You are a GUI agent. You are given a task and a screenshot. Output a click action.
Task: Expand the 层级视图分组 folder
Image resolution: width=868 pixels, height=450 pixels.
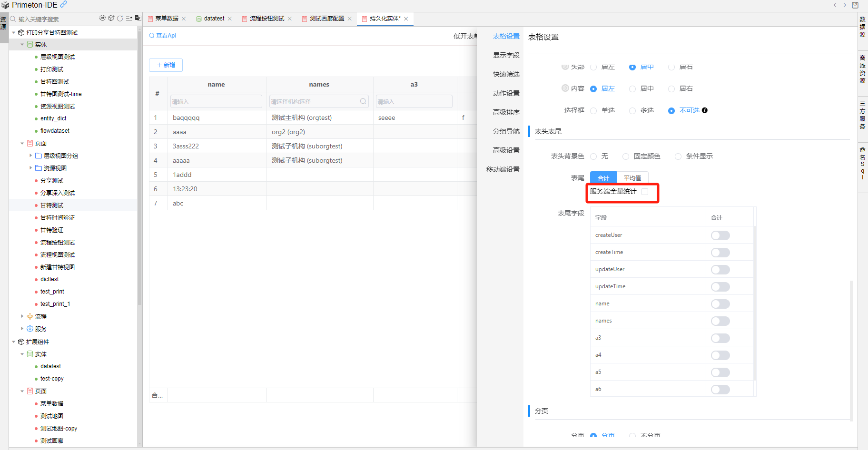(x=30, y=156)
